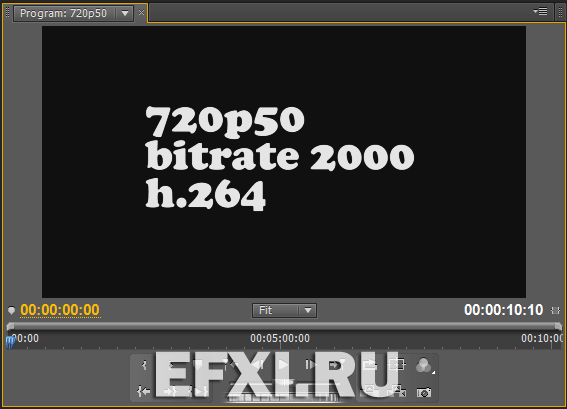Image resolution: width=567 pixels, height=409 pixels.
Task: Click the Set In Point button
Action: point(144,365)
